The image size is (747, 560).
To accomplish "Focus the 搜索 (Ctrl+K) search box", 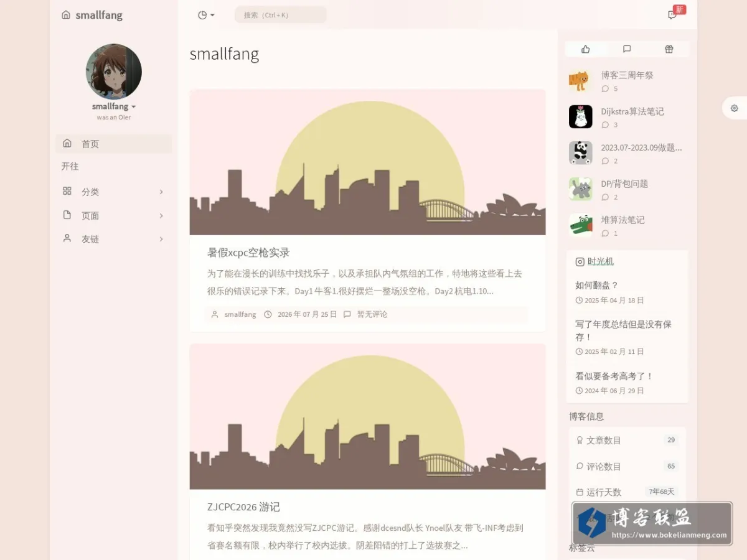I will (281, 15).
